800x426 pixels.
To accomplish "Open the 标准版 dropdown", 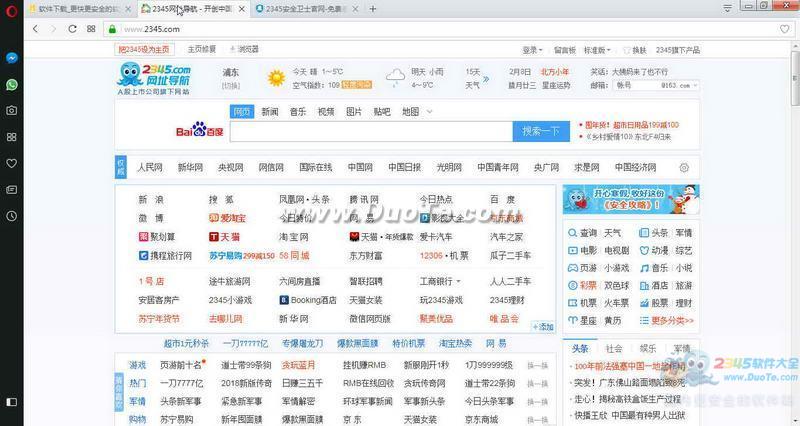I will pos(597,50).
